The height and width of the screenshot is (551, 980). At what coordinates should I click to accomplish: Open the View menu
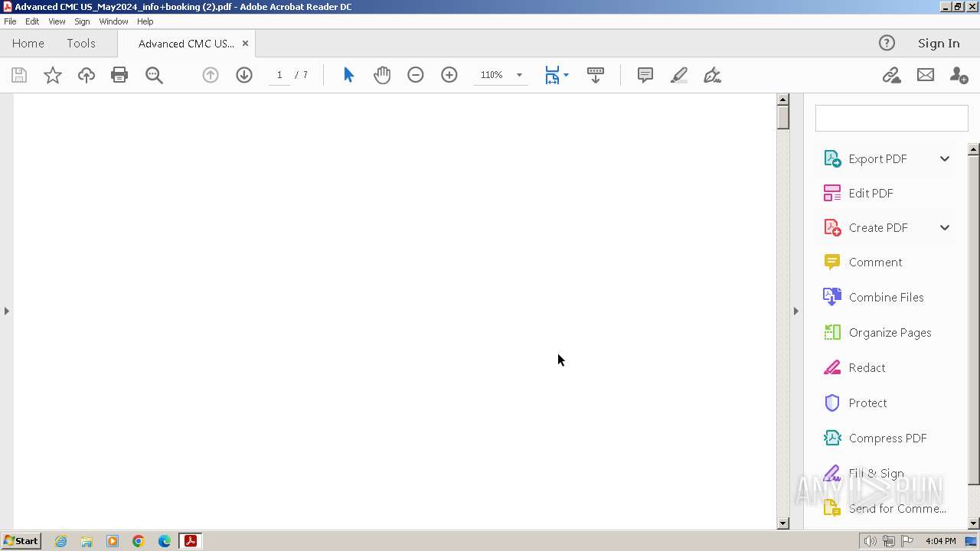click(57, 21)
